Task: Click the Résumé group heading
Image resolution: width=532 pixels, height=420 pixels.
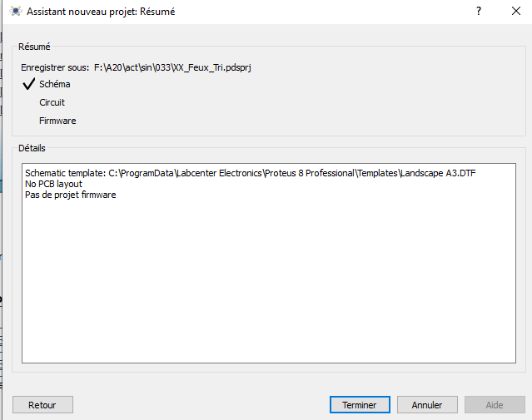Action: tap(34, 47)
